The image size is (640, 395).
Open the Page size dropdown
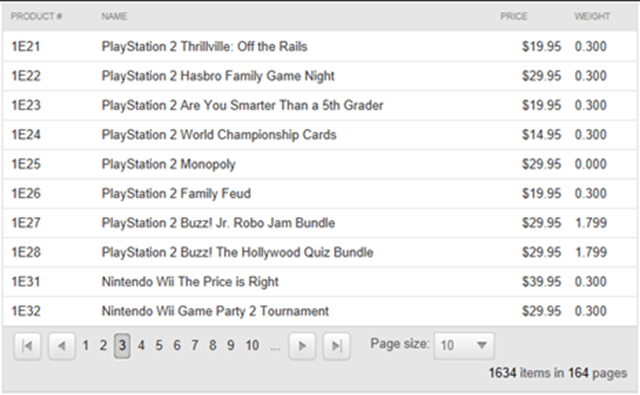coord(464,346)
